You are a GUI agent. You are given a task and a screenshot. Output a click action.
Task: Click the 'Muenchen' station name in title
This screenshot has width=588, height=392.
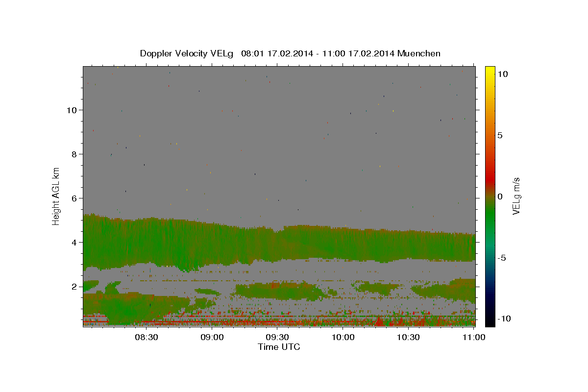coord(419,53)
